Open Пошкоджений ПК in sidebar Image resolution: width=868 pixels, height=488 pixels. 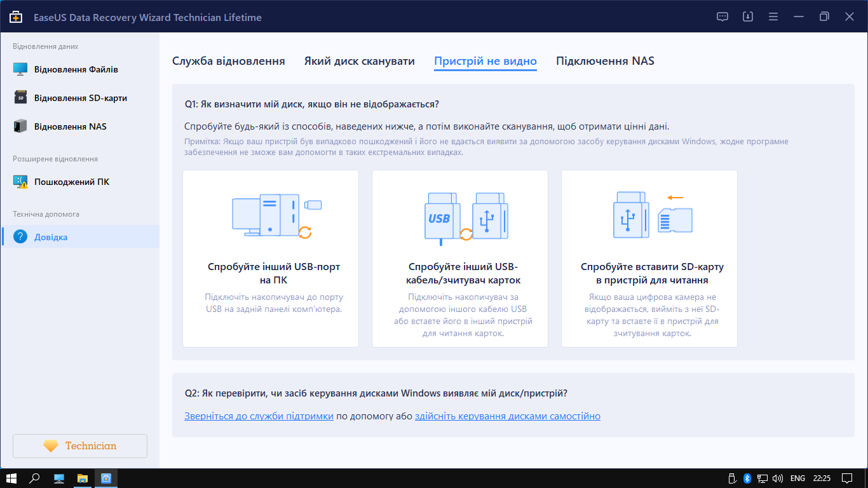80,182
